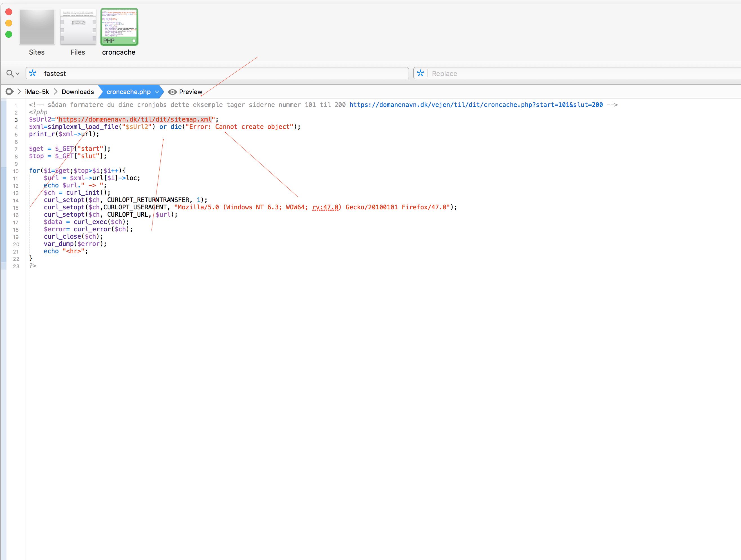Click the green zoom window button
The width and height of the screenshot is (741, 560).
(x=9, y=34)
